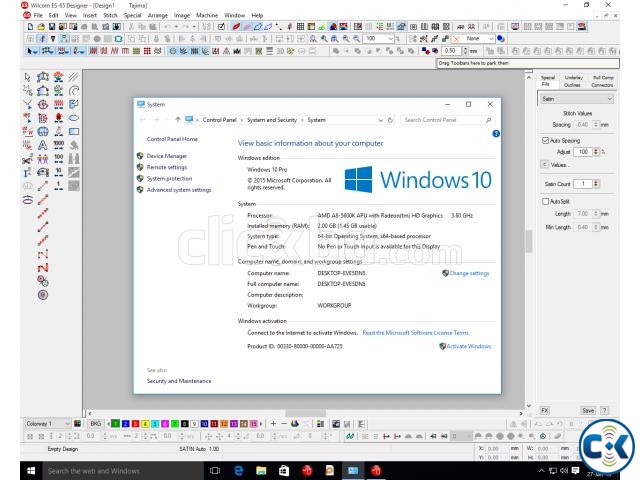Image resolution: width=640 pixels, height=480 pixels.
Task: Enable the Auto Split checkbox
Action: pos(545,201)
